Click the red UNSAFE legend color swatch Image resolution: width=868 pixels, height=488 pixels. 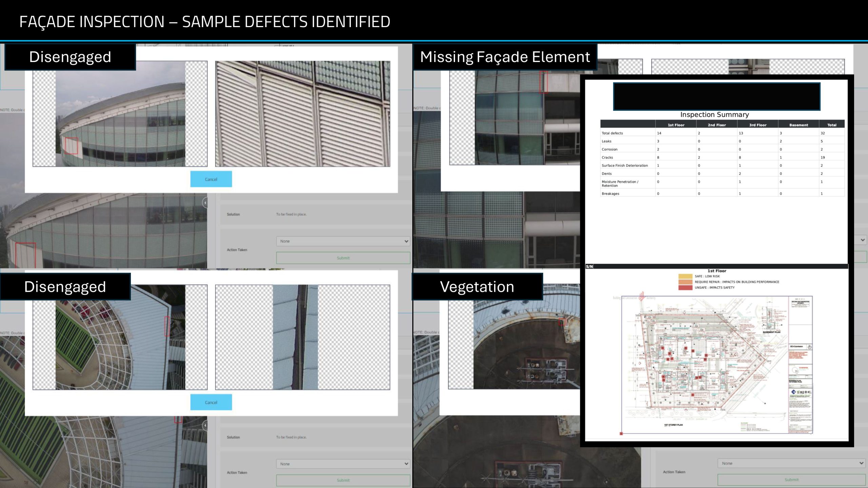[685, 287]
